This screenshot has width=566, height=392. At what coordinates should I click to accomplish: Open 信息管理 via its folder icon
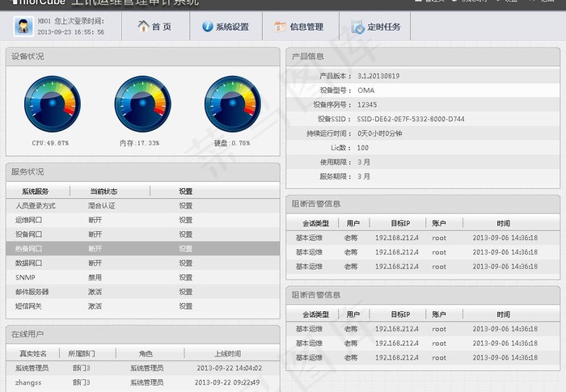pyautogui.click(x=280, y=27)
